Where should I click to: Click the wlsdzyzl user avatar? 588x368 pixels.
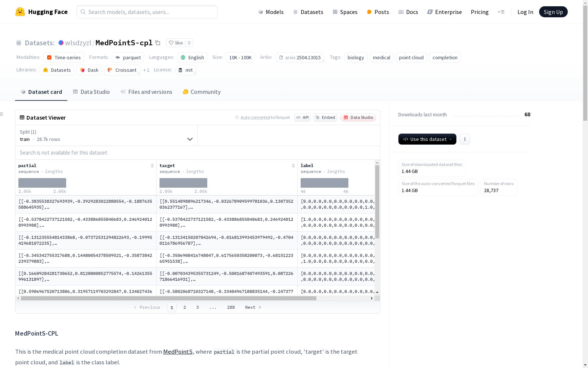tap(61, 43)
